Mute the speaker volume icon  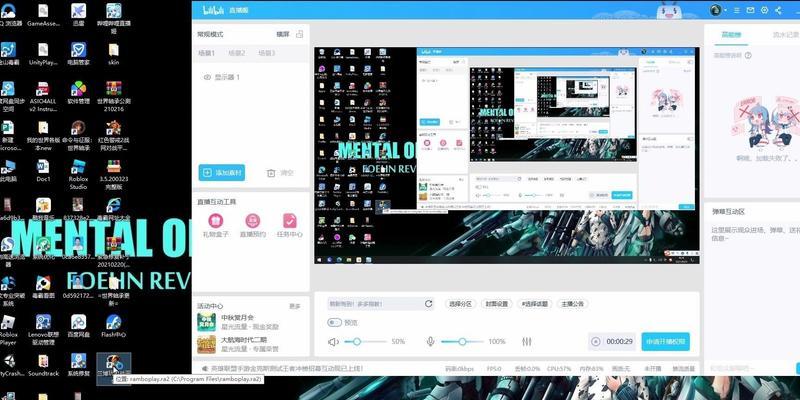click(333, 342)
